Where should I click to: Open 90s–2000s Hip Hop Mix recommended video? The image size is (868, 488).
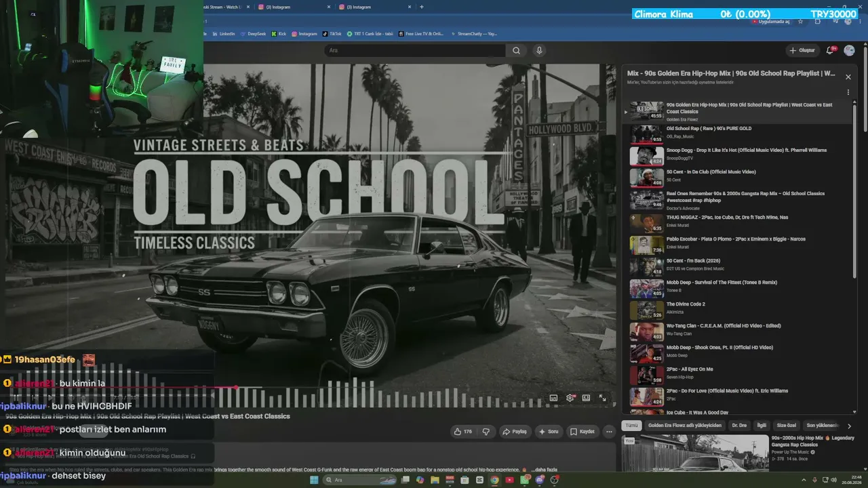(x=738, y=453)
